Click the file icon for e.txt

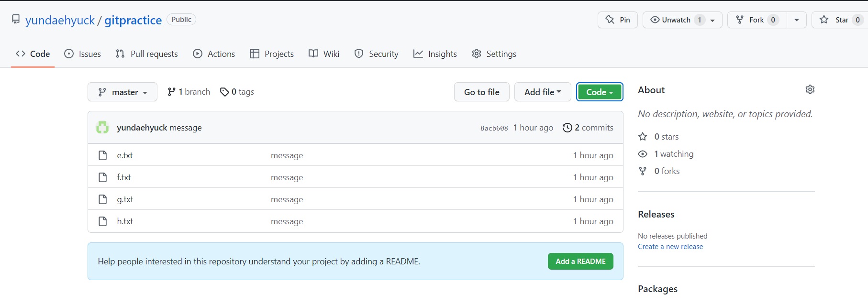point(102,155)
